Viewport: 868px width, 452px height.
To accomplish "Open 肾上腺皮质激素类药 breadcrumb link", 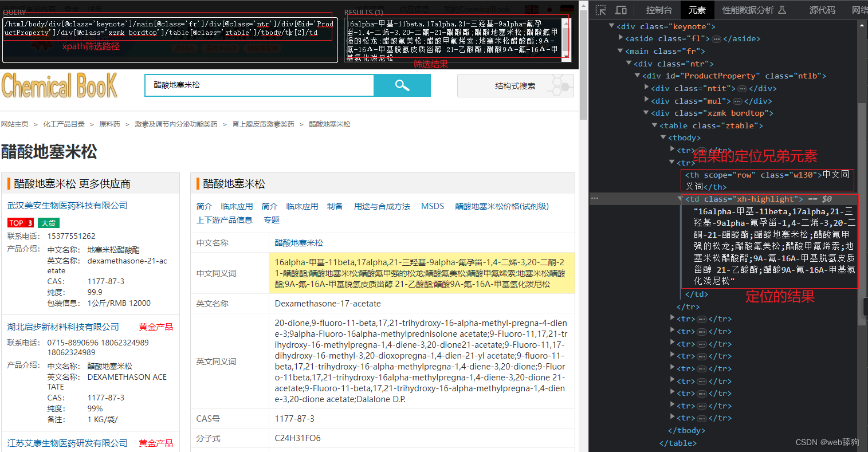I will 263,124.
